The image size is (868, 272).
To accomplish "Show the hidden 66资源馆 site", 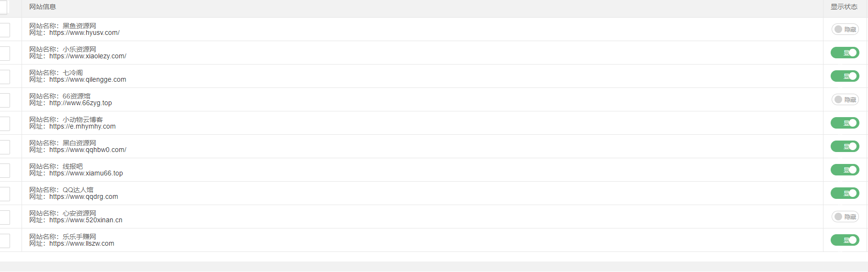I will click(x=845, y=100).
